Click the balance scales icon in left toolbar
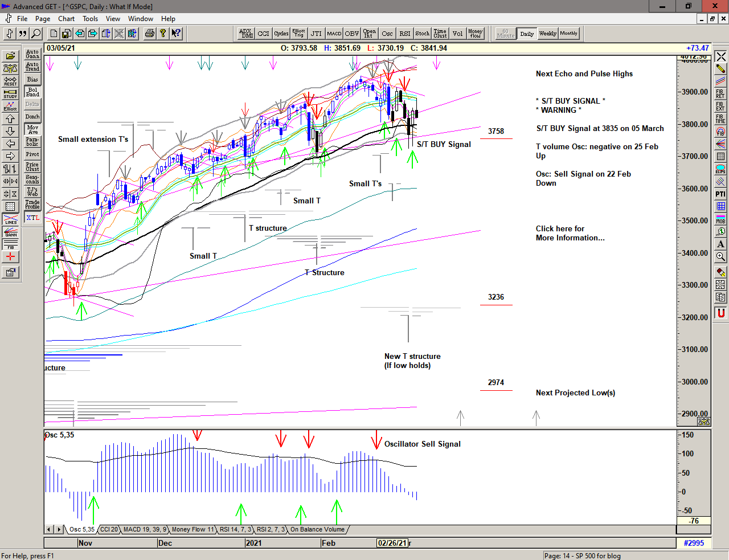Image resolution: width=729 pixels, height=560 pixels. click(x=10, y=68)
